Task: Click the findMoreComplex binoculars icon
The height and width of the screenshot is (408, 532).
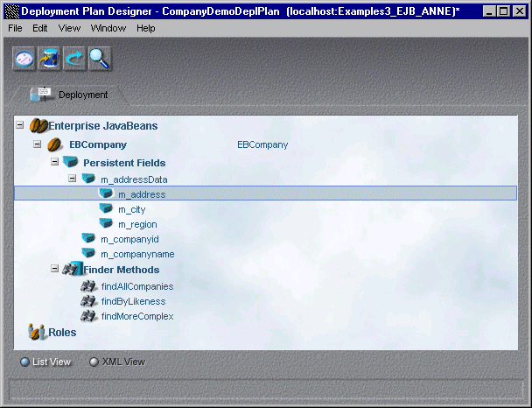Action: [x=89, y=316]
